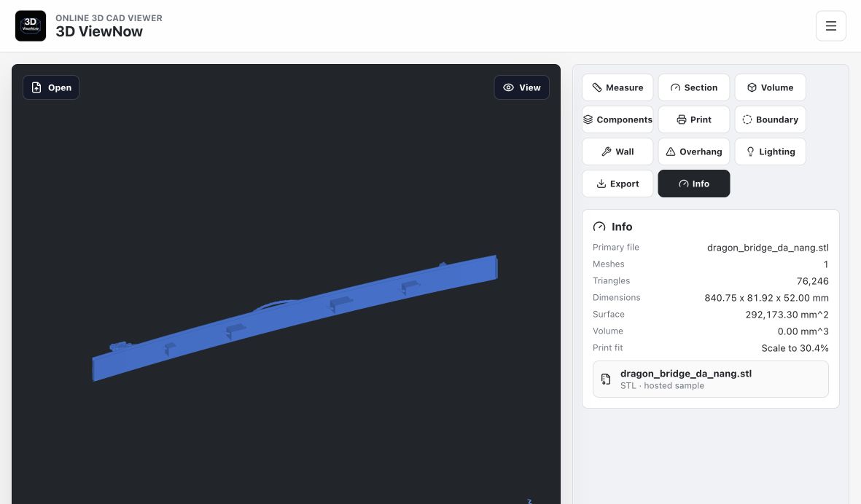Click 'STL · hosted sample' subtitle text
This screenshot has height=504, width=861.
(662, 385)
